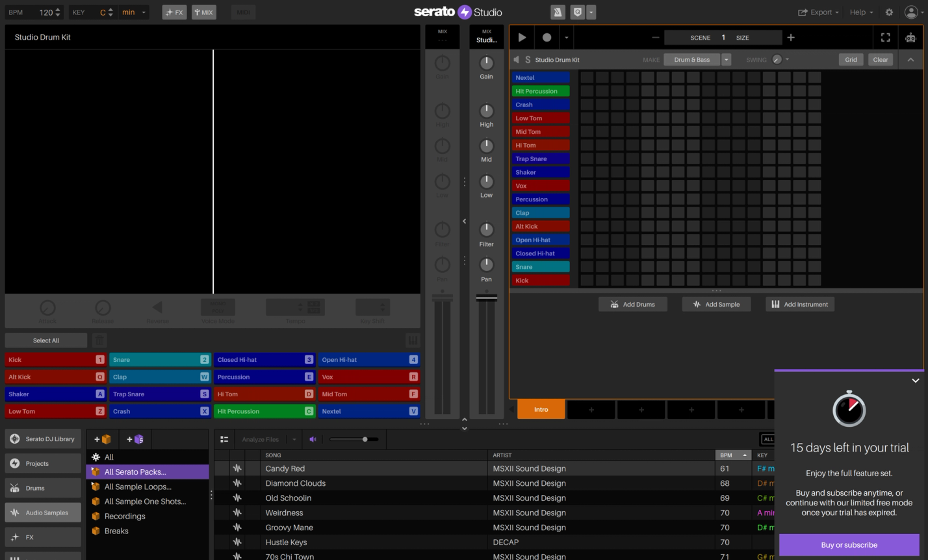
Task: Select the FX panel in the left sidebar
Action: 42,537
